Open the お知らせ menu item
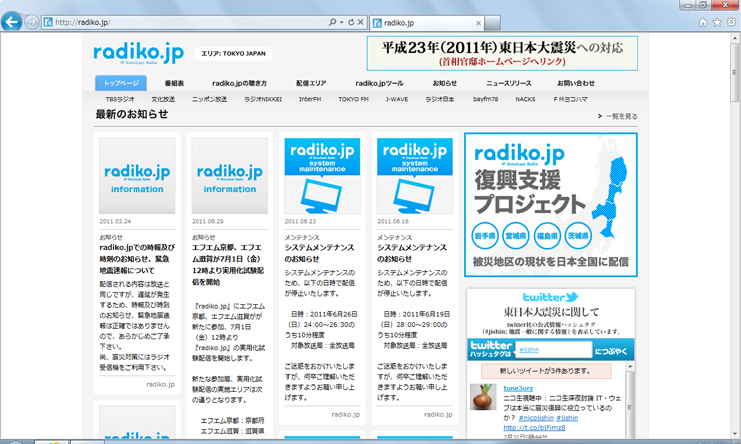 (445, 83)
